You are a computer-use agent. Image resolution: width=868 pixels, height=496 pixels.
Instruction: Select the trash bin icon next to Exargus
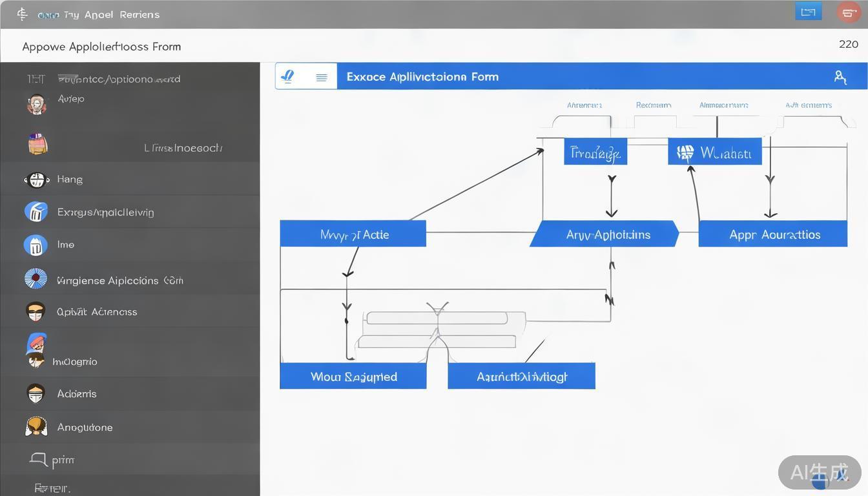[x=36, y=211]
